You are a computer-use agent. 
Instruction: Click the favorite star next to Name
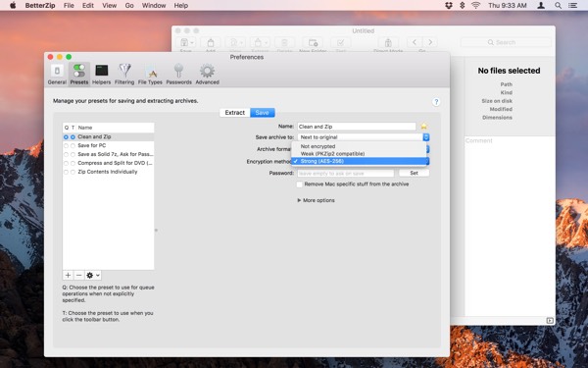click(423, 127)
